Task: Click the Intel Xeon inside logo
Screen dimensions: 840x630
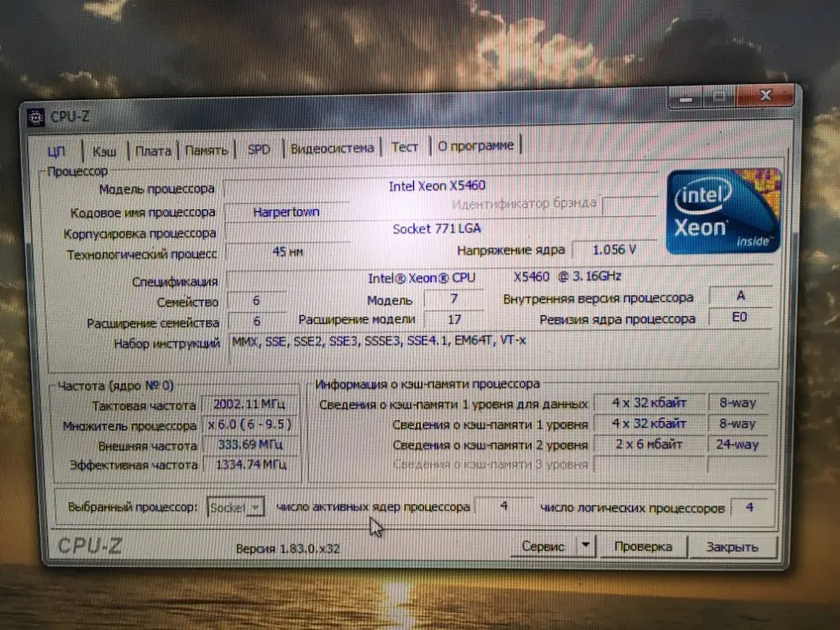Action: (722, 211)
